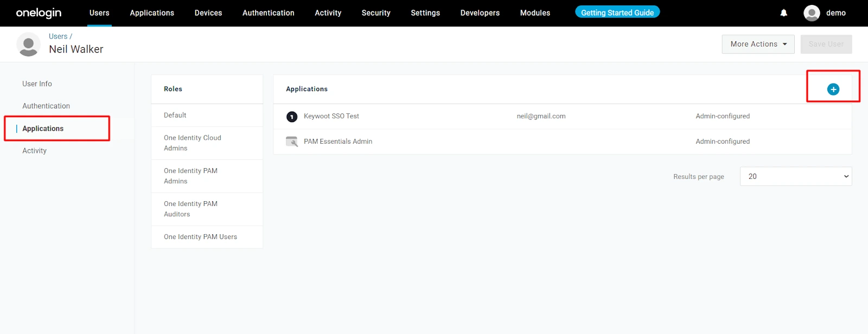
Task: Click the Neil Walker page title
Action: click(x=76, y=49)
